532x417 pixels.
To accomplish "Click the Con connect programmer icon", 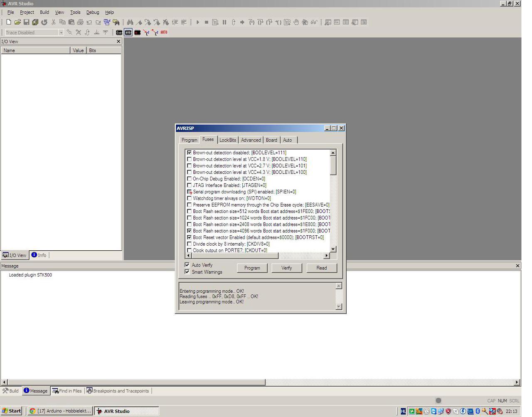I will pyautogui.click(x=119, y=32).
